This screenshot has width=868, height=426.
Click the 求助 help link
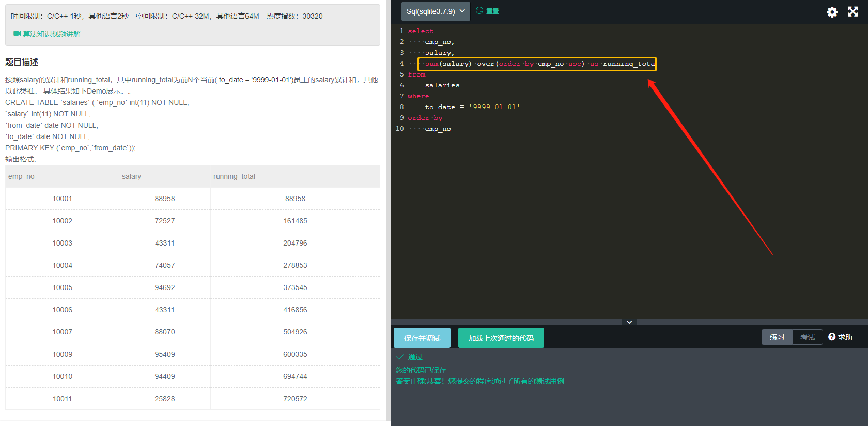tap(845, 337)
